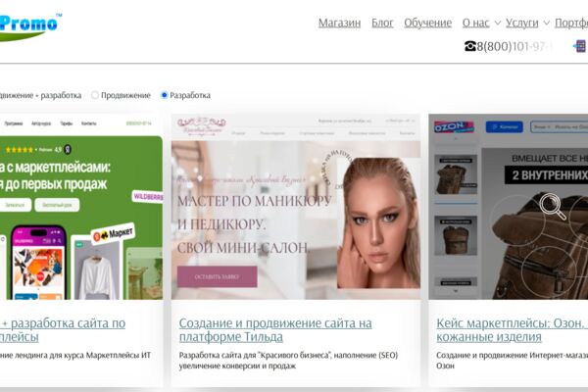588x392 pixels.
Task: Open the marketplace course landing thumbnail
Action: [81, 207]
